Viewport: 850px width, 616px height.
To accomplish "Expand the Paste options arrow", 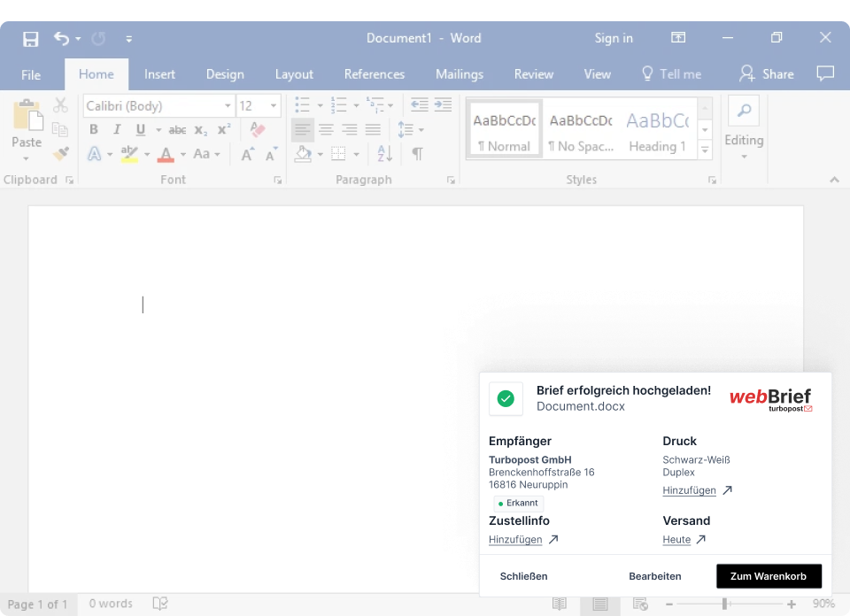I will [x=26, y=158].
